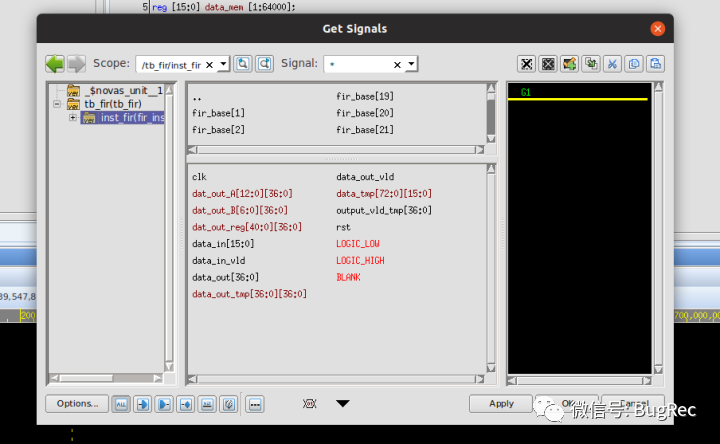
Task: Copy selected signals using the copy icon
Action: 634,64
